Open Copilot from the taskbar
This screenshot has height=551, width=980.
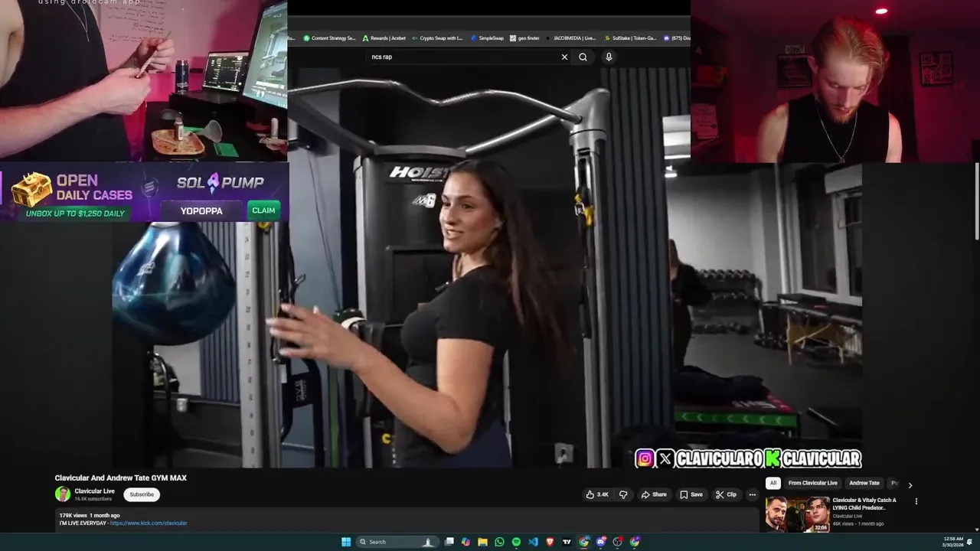(x=465, y=542)
